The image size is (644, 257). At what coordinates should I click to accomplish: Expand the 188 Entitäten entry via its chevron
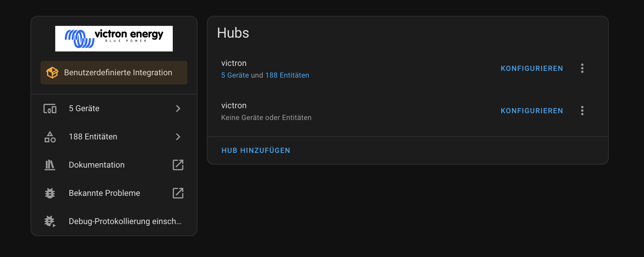coord(178,136)
